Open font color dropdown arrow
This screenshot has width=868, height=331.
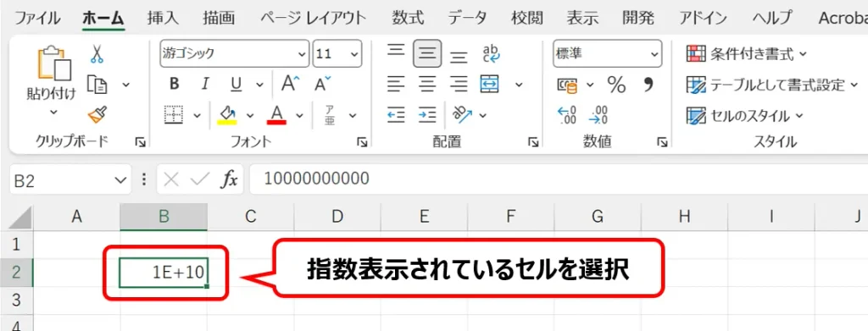tap(299, 115)
